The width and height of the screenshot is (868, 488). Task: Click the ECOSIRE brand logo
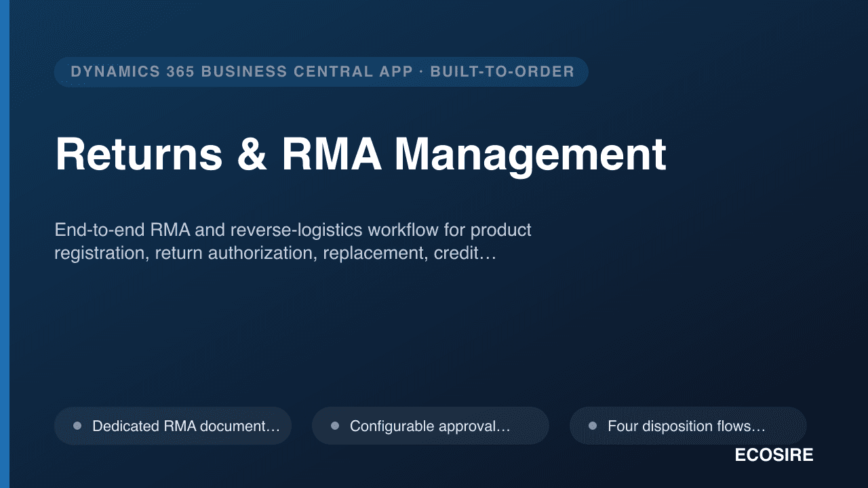(x=774, y=455)
